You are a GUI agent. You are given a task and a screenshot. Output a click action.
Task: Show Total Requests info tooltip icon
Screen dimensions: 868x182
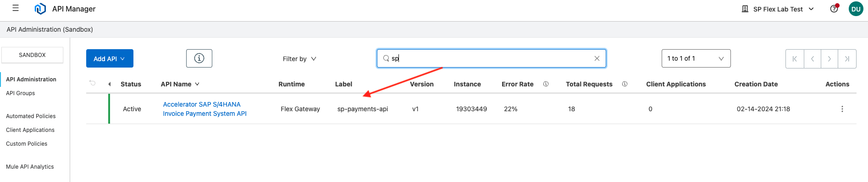click(x=625, y=84)
